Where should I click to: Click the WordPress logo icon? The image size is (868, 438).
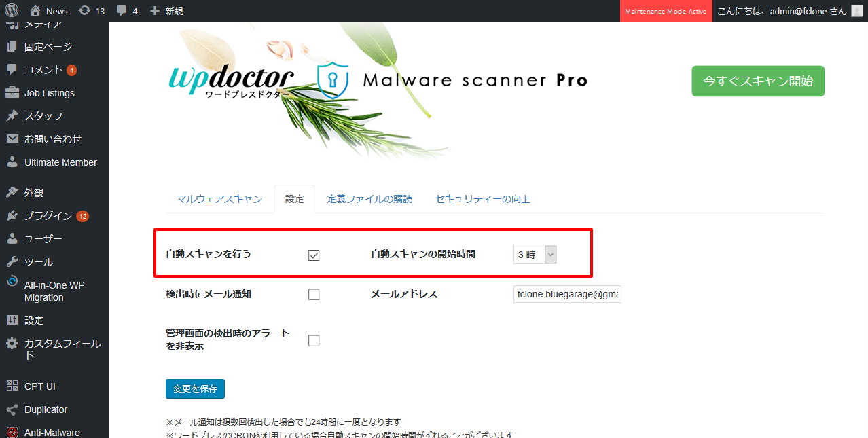point(11,11)
